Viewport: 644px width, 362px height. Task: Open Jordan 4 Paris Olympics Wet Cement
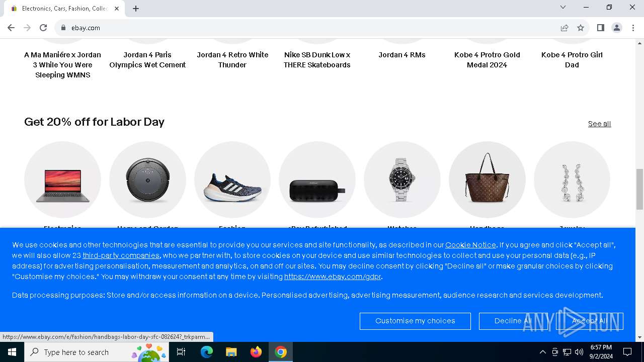[x=147, y=60]
